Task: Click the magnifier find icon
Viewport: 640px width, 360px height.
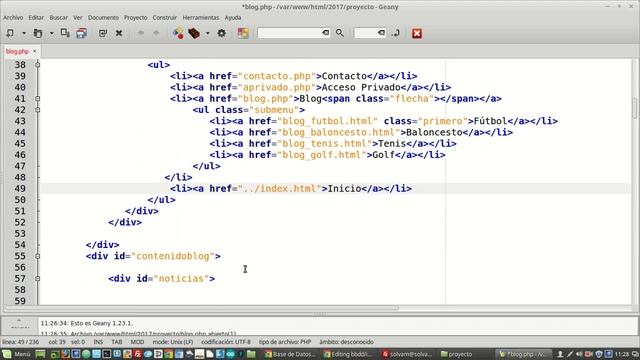Action: click(x=340, y=33)
